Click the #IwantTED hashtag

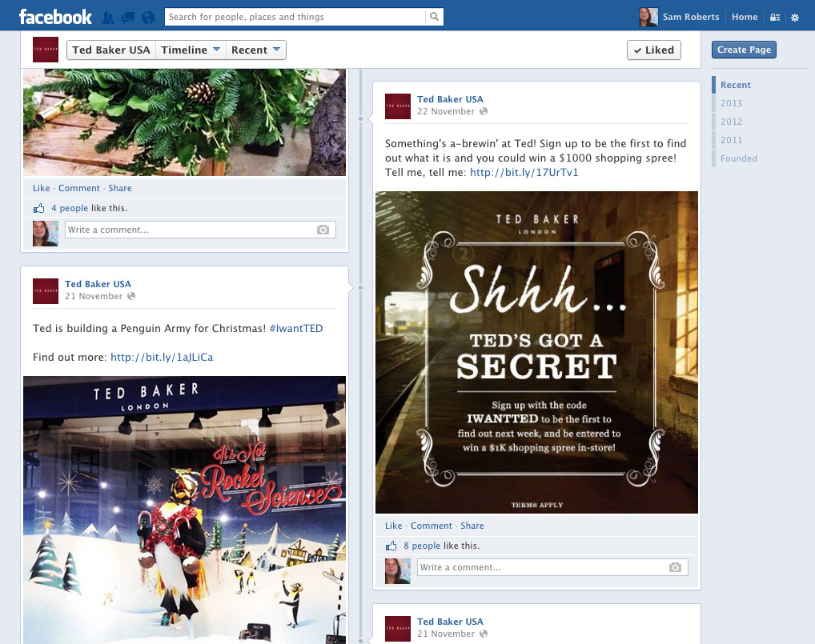point(295,329)
